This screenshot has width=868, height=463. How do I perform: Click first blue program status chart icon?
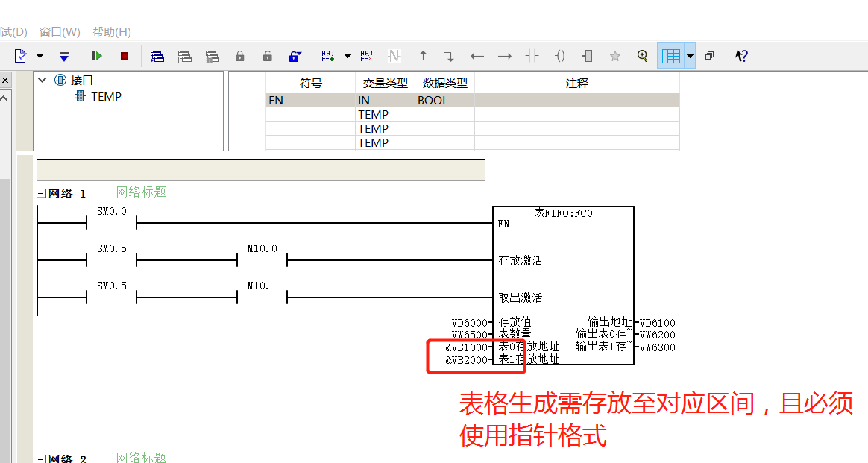pos(157,56)
